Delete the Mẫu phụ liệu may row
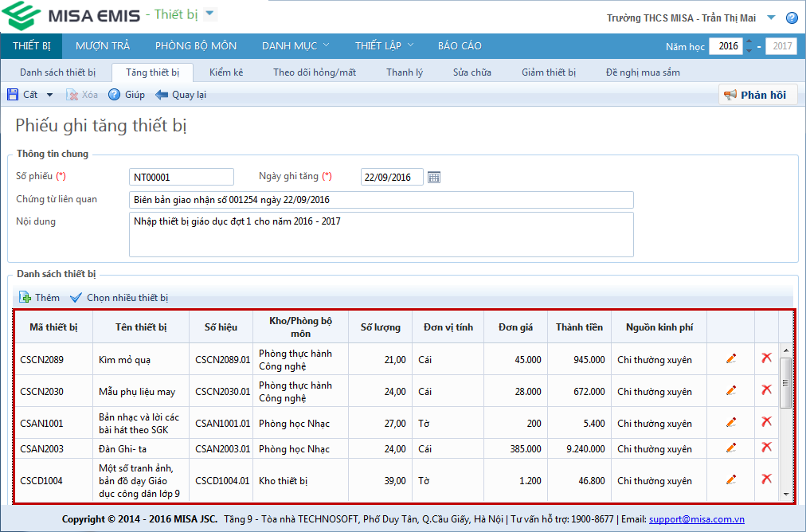Screen dimensions: 806x532 [766, 390]
